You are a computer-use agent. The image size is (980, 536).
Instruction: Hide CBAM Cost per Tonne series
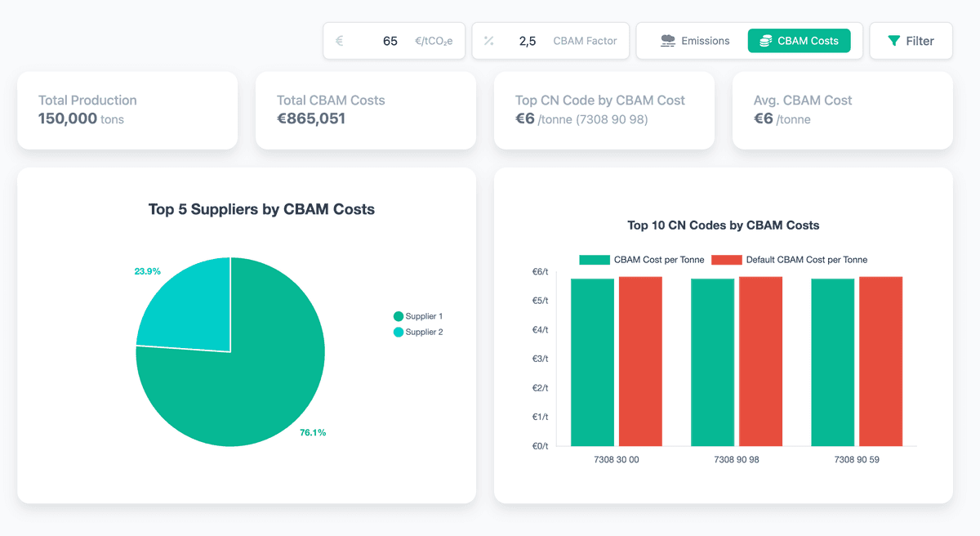pyautogui.click(x=642, y=260)
